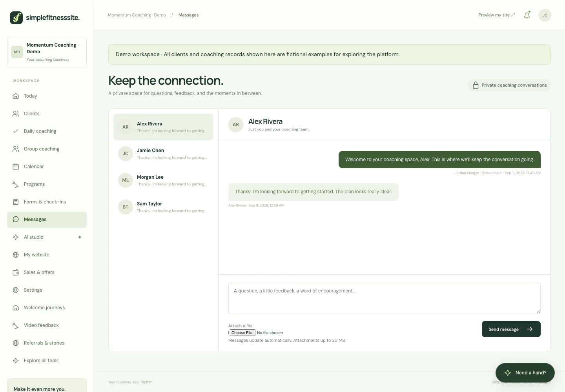Go to Messages in the sidebar
The height and width of the screenshot is (392, 565).
tap(47, 220)
